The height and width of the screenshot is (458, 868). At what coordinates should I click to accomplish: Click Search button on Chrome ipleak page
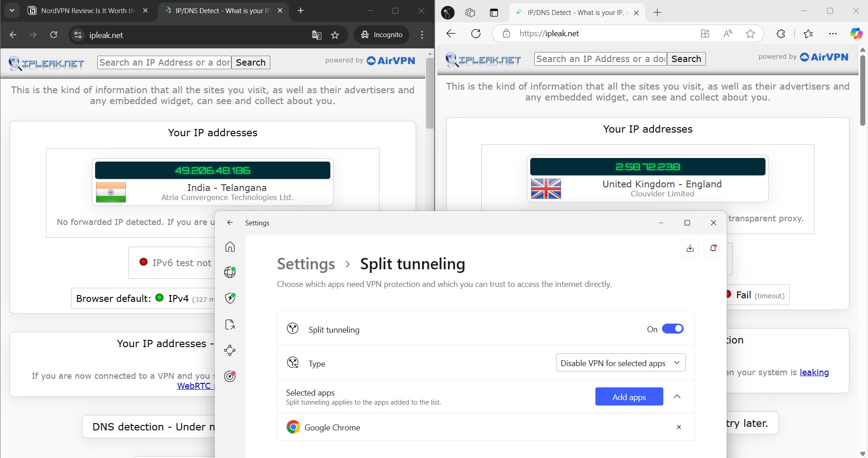point(251,62)
